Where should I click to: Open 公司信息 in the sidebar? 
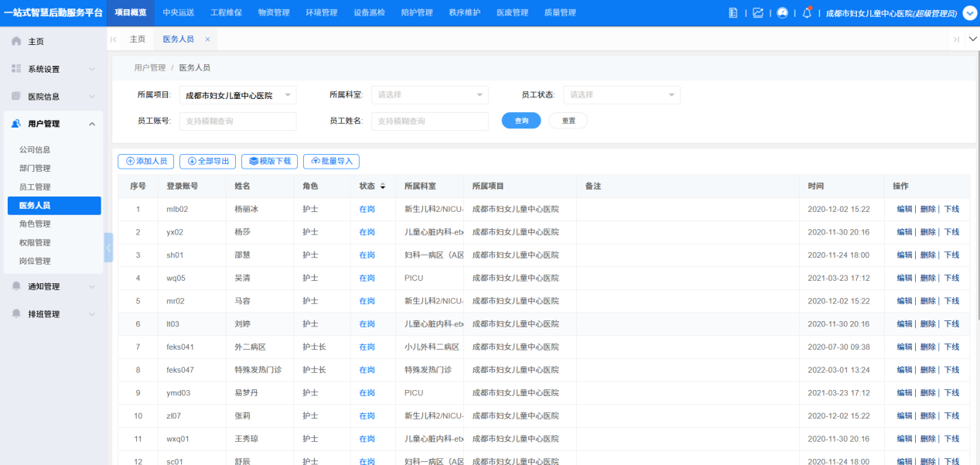coord(35,150)
